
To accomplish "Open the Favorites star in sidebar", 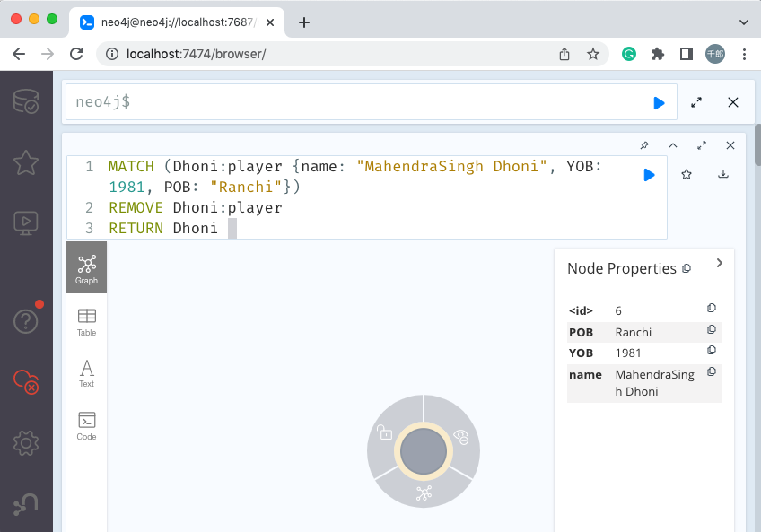I will [x=26, y=162].
